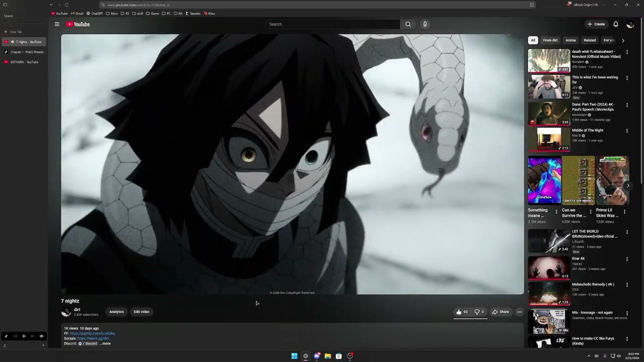Open the payhip.com link in description
The width and height of the screenshot is (644, 362).
(92, 333)
